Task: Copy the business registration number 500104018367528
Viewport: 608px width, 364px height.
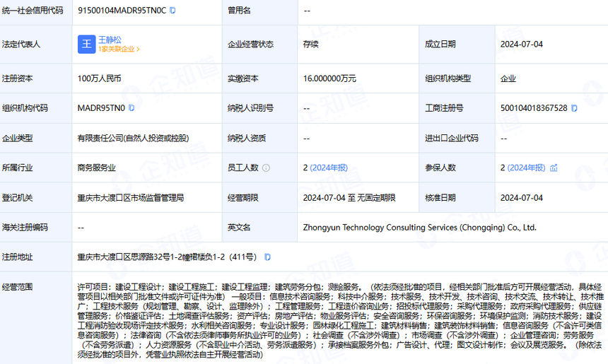Action: click(x=574, y=108)
